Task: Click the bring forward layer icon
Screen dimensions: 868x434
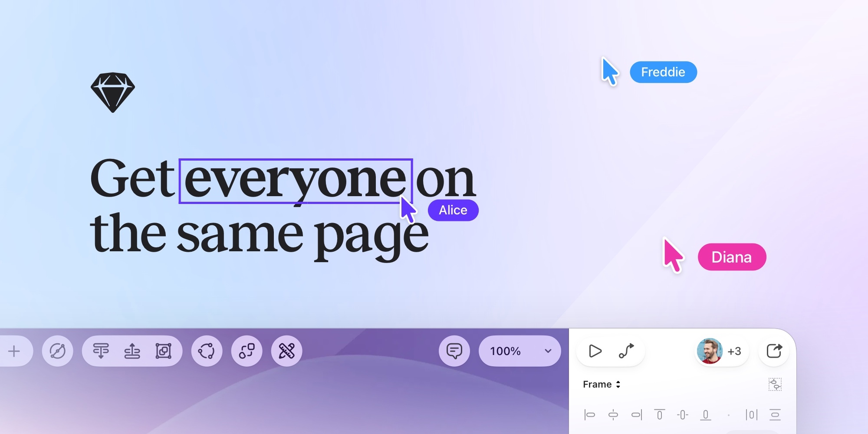Action: tap(132, 351)
